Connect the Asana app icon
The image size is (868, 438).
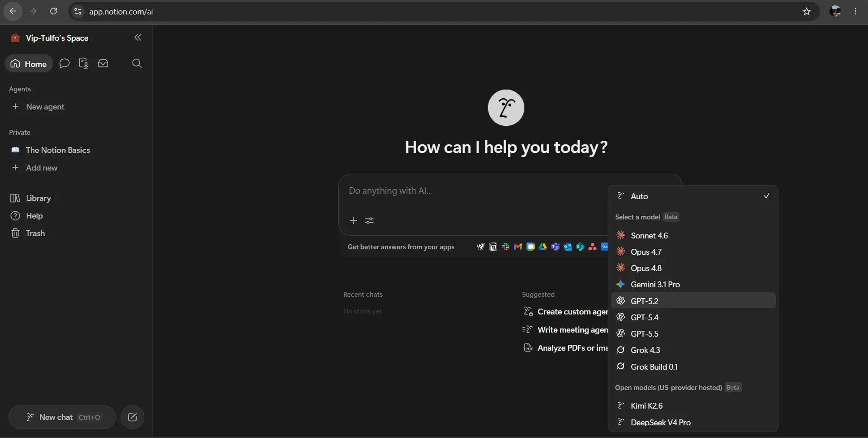click(593, 247)
